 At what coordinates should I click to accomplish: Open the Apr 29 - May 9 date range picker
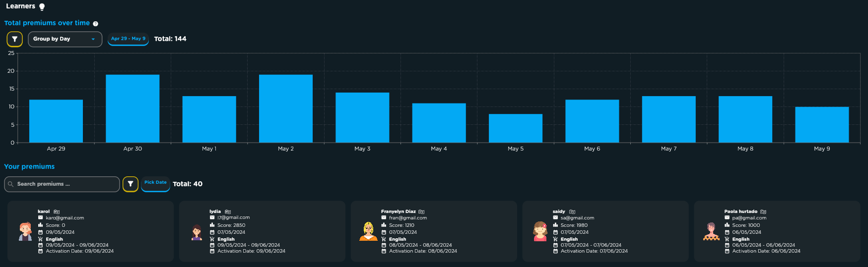[x=128, y=39]
